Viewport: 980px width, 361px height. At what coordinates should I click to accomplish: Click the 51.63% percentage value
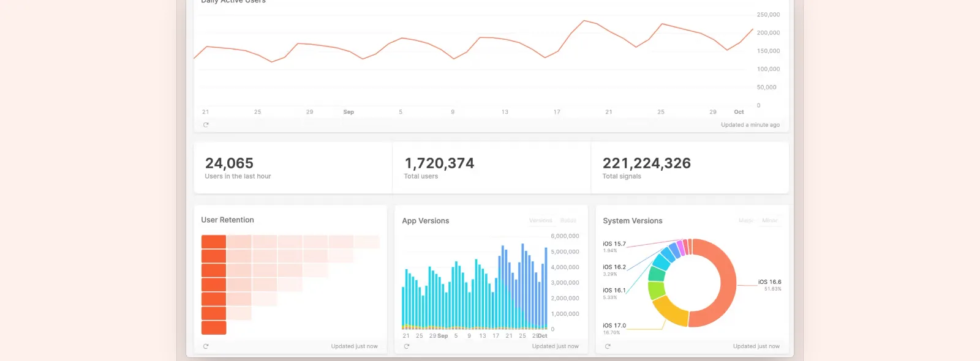point(773,289)
